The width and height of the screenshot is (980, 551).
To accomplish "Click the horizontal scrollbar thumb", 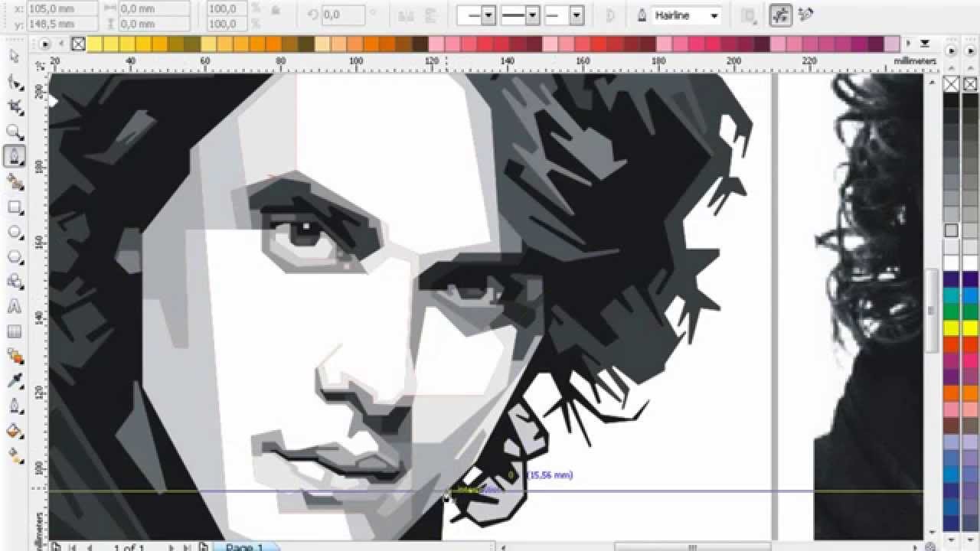I will point(693,547).
